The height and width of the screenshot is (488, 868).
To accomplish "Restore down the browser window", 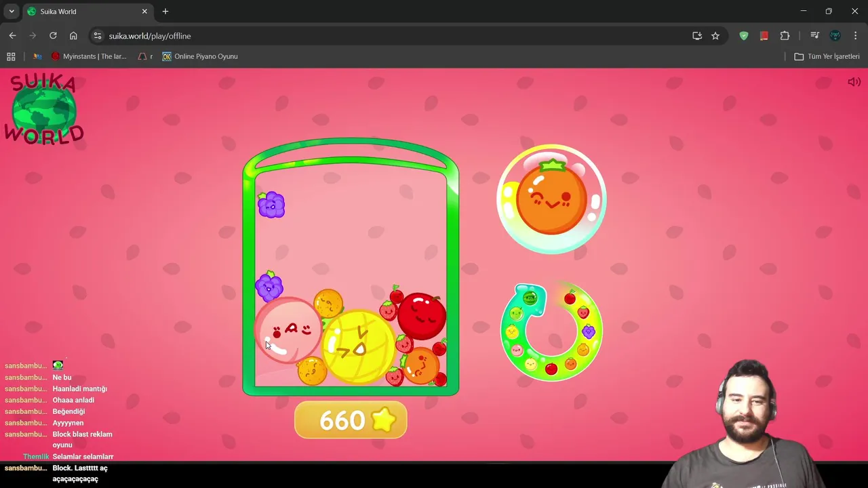I will click(829, 12).
